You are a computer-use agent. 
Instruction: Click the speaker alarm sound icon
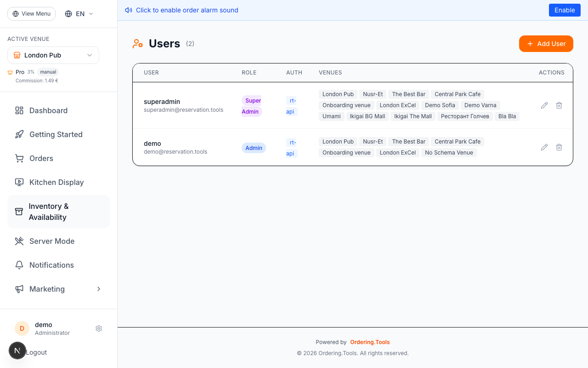click(x=129, y=10)
